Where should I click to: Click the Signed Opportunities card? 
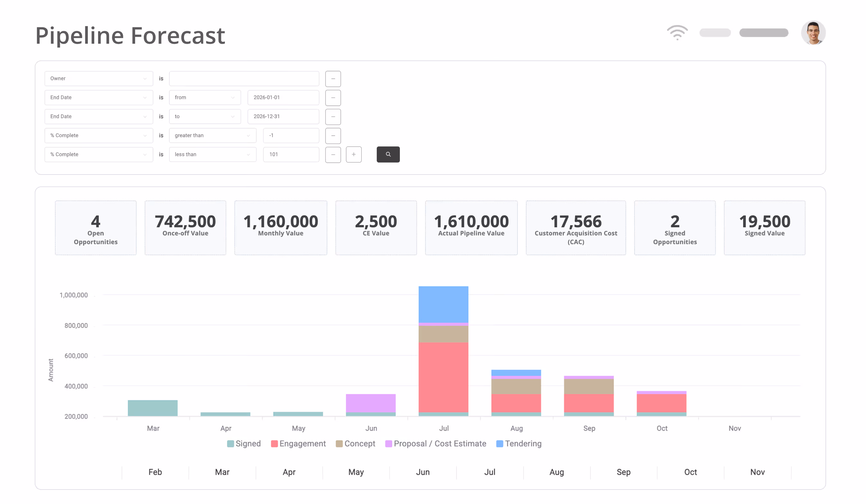pos(675,228)
